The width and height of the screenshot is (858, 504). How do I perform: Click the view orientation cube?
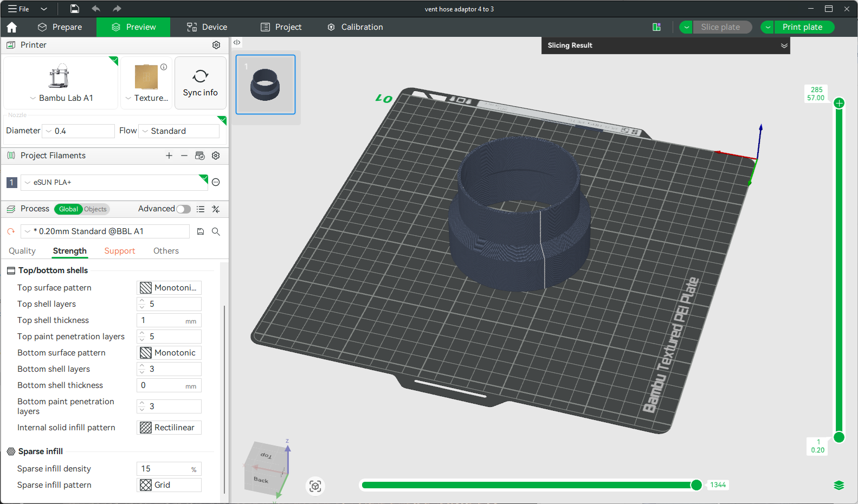point(266,468)
